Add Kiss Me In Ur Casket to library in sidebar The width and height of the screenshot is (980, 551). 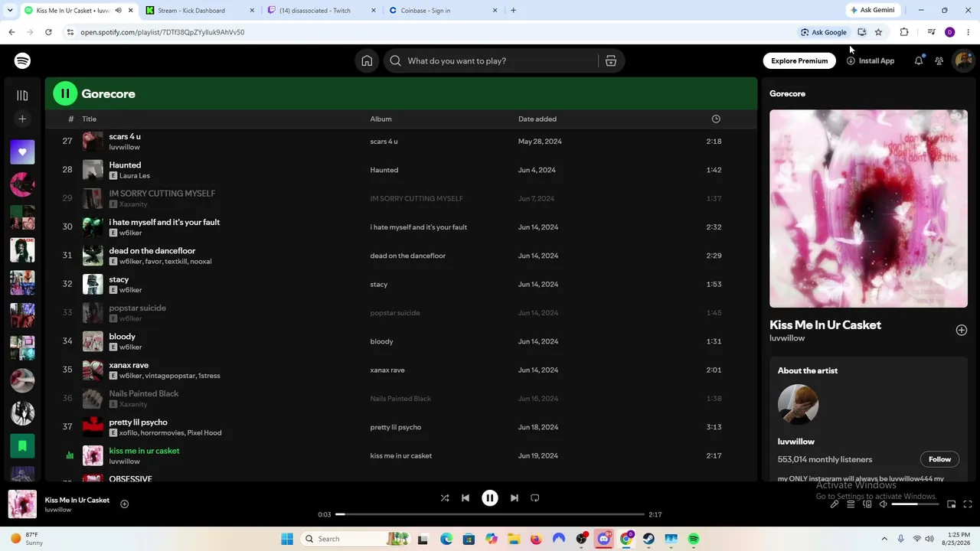tap(962, 330)
